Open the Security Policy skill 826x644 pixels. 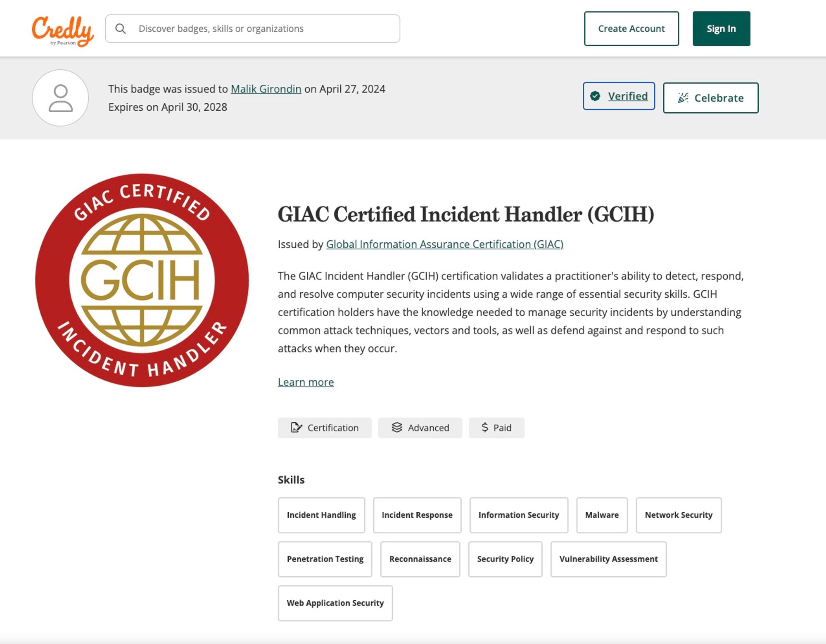tap(505, 559)
